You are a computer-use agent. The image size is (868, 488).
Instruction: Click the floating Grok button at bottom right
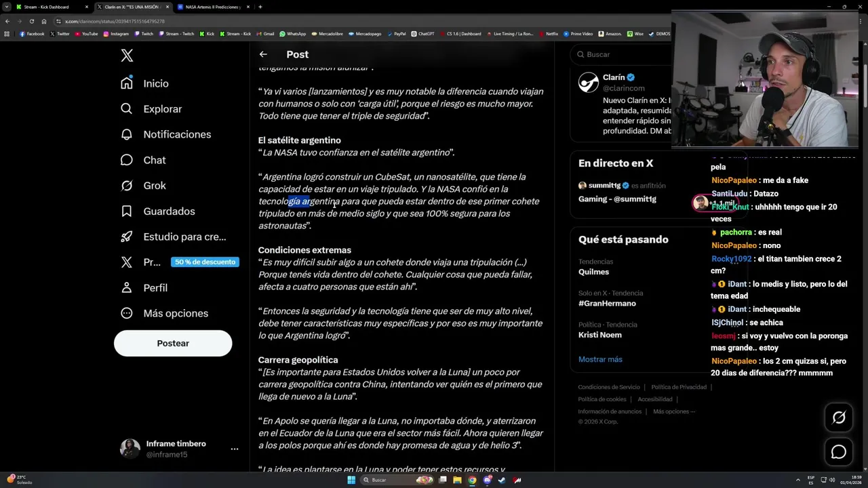[839, 418]
